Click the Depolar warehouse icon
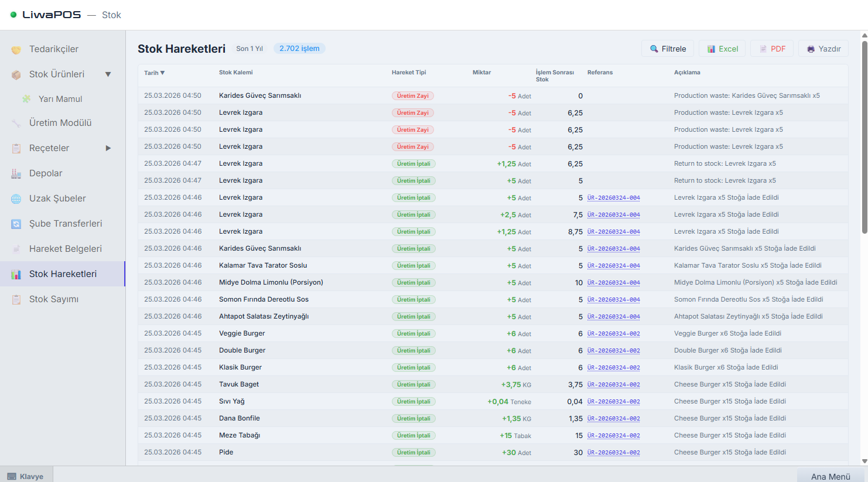Screen dimensions: 868x482 pos(16,173)
